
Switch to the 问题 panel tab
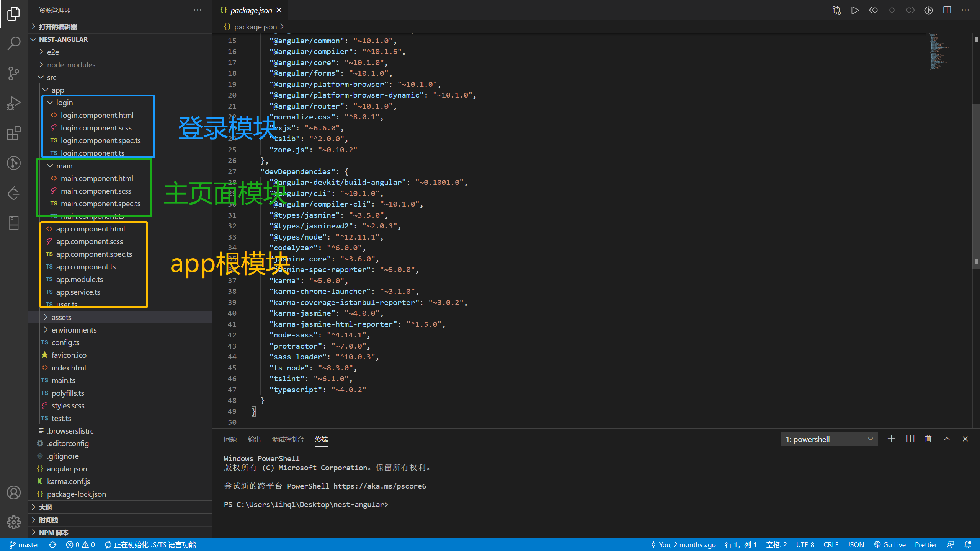click(x=230, y=439)
